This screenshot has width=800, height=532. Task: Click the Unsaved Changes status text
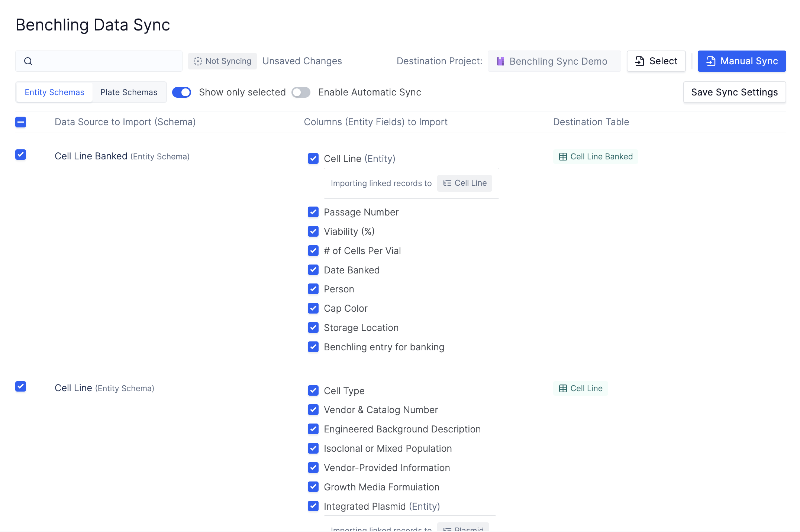coord(302,61)
